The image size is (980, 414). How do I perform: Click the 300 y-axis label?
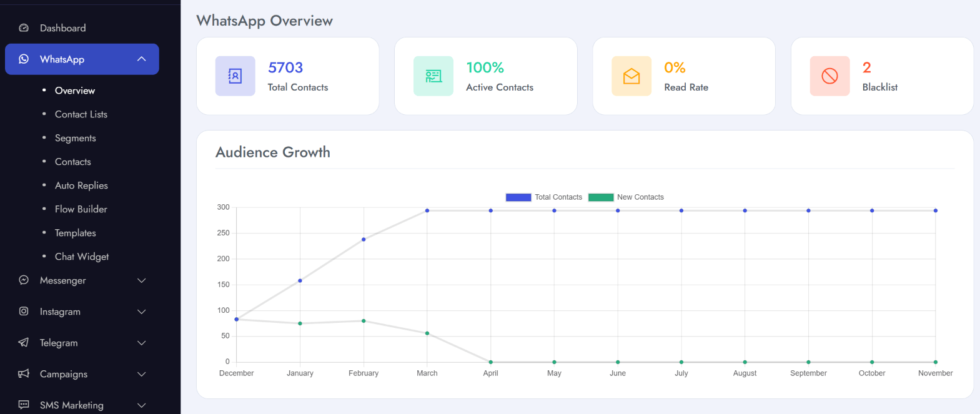tap(224, 207)
